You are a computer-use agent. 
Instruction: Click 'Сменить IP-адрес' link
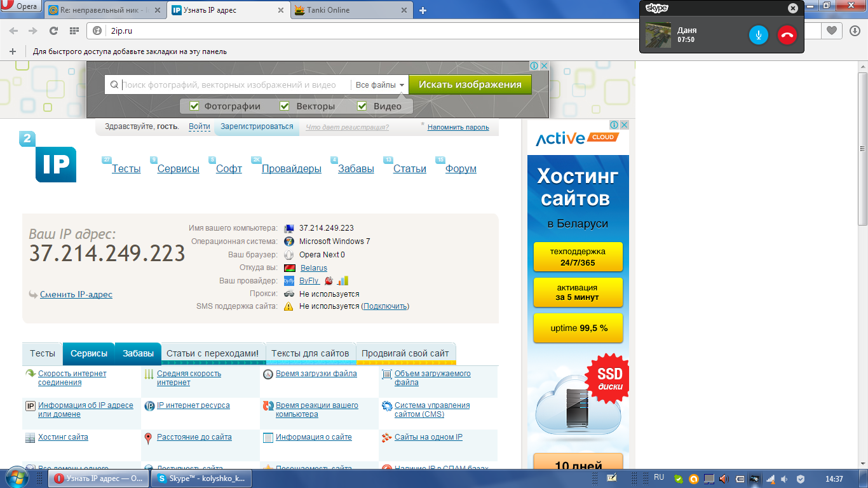tap(76, 294)
